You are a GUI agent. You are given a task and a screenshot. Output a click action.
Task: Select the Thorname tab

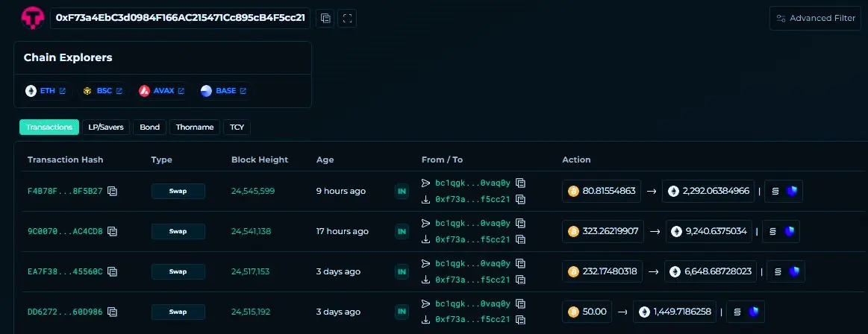point(195,127)
